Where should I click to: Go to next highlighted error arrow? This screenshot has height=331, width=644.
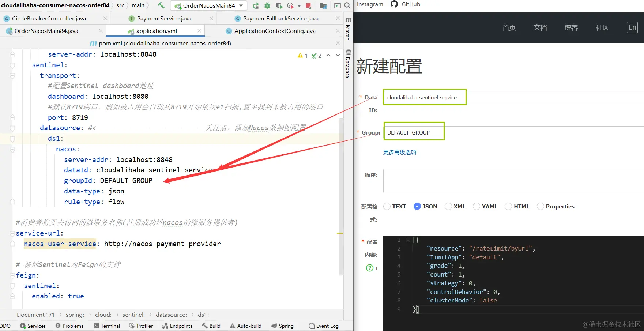338,55
